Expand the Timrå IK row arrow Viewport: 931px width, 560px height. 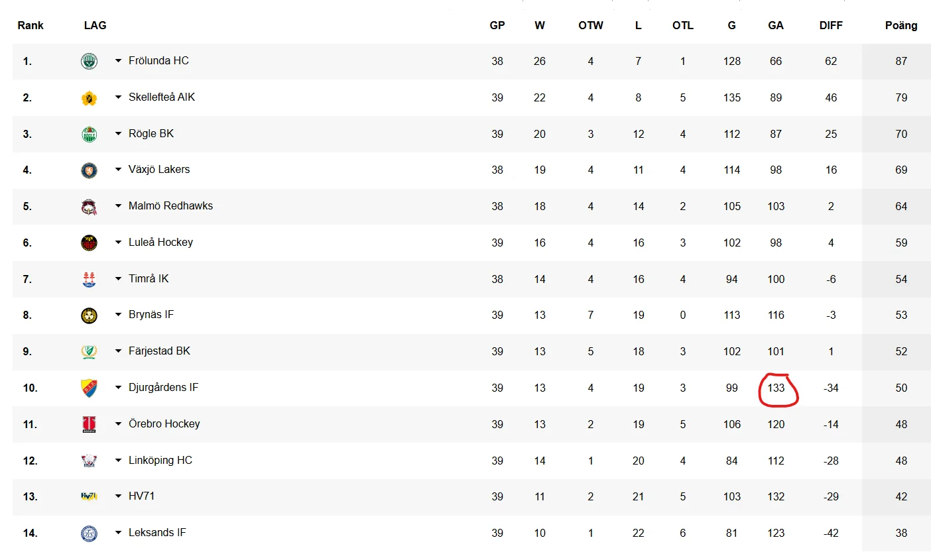coord(118,279)
